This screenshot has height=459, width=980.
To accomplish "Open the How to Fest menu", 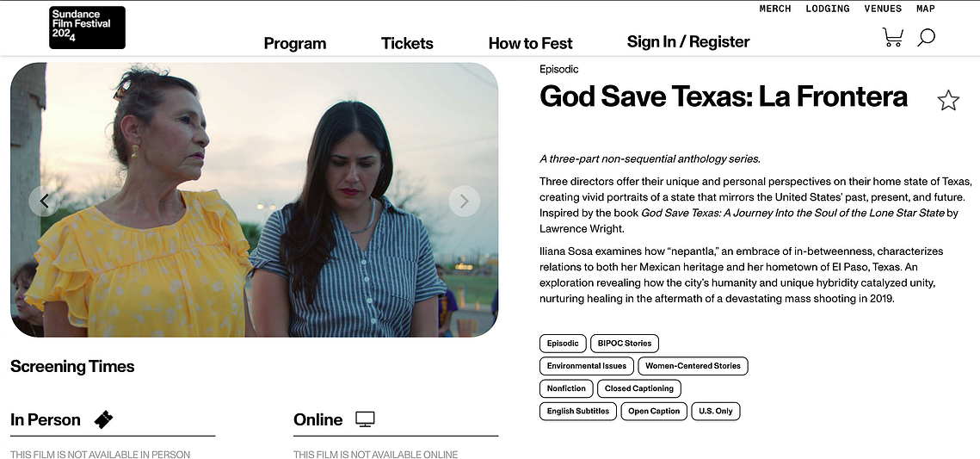I will pos(530,43).
